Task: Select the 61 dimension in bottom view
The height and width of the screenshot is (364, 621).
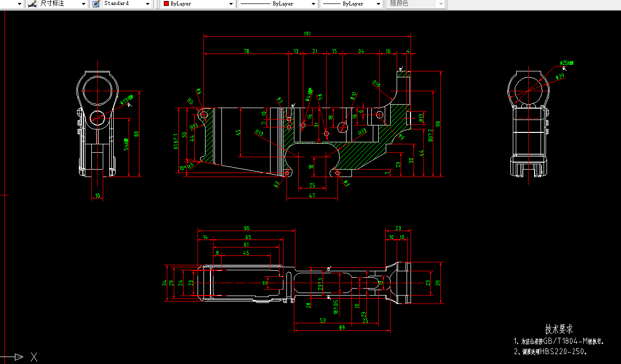Action: 247,244
